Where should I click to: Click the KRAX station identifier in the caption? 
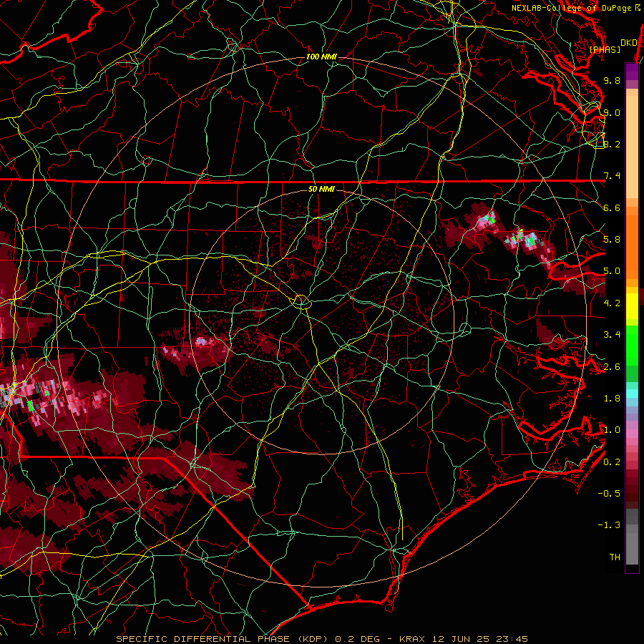point(412,639)
